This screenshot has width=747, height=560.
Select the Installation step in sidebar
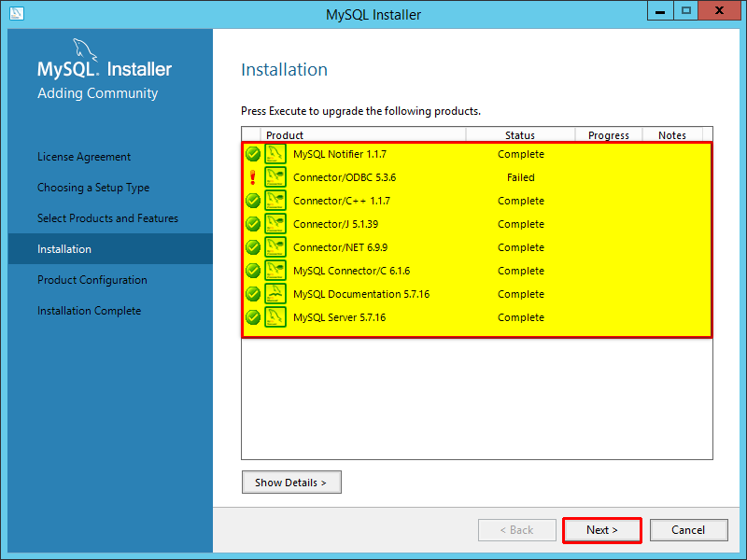click(110, 249)
